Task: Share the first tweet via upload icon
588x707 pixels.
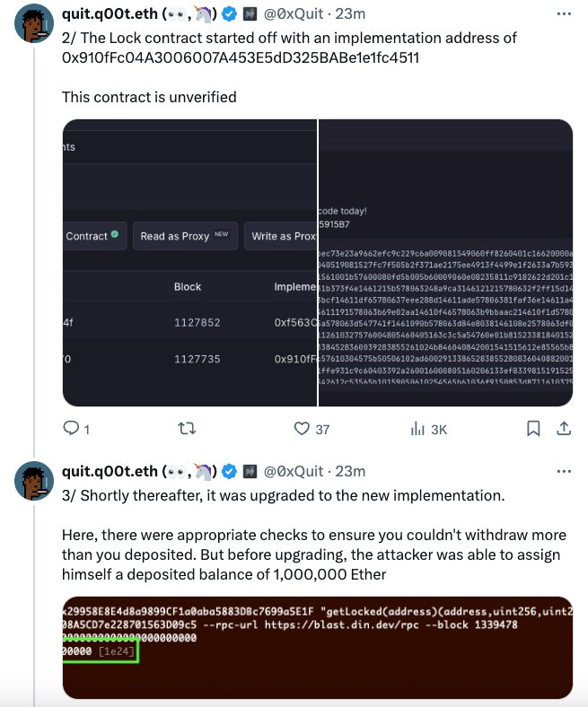Action: tap(564, 428)
